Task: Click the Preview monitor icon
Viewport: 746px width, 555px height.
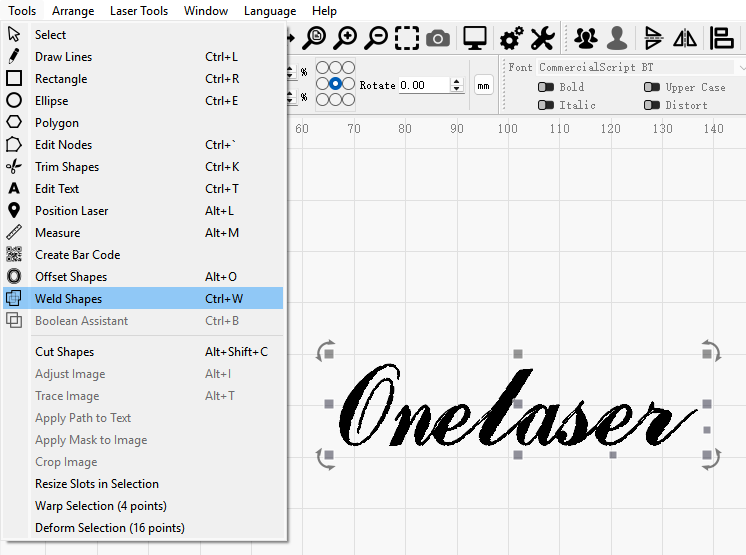Action: pyautogui.click(x=475, y=38)
